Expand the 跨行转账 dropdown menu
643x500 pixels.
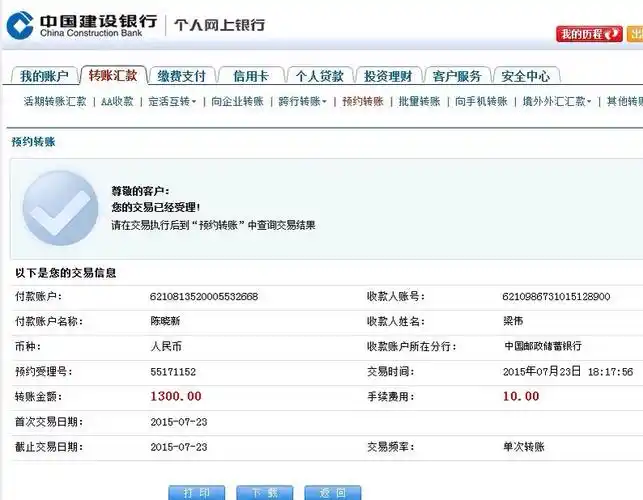pos(302,101)
